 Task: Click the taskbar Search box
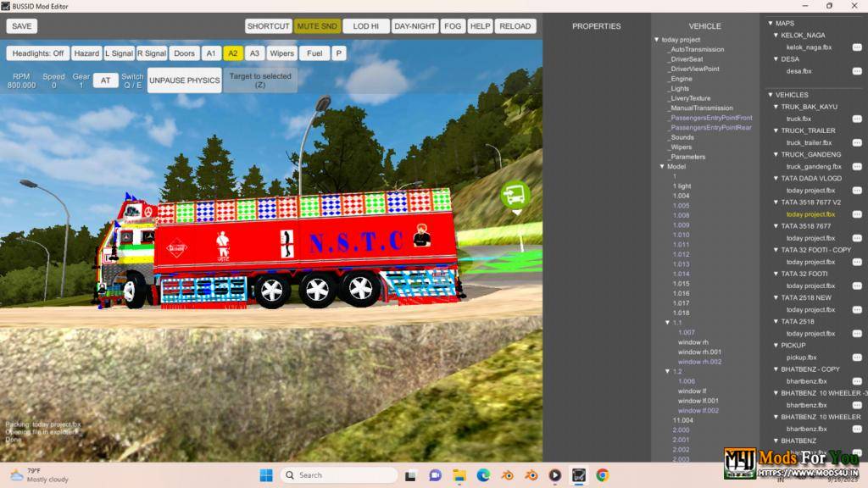pyautogui.click(x=339, y=475)
